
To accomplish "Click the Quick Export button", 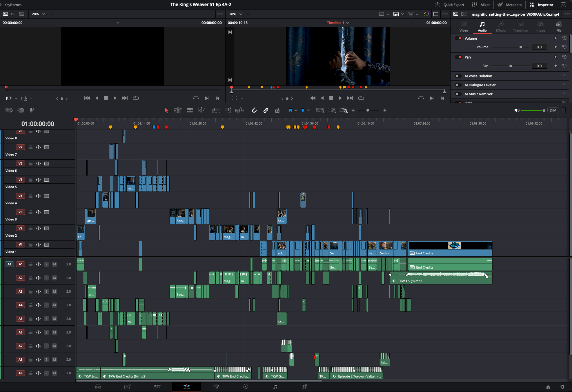I will click(450, 5).
